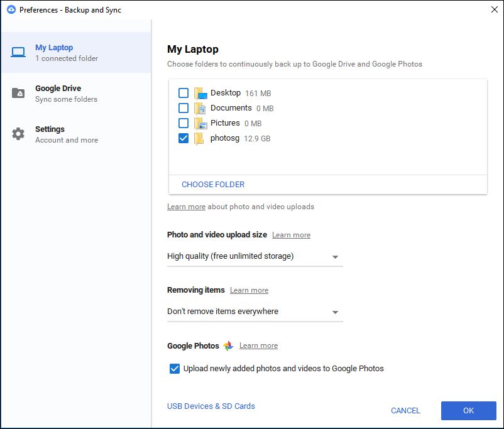The width and height of the screenshot is (504, 429).
Task: Open Learn more about photo and video uploads
Action: 186,207
